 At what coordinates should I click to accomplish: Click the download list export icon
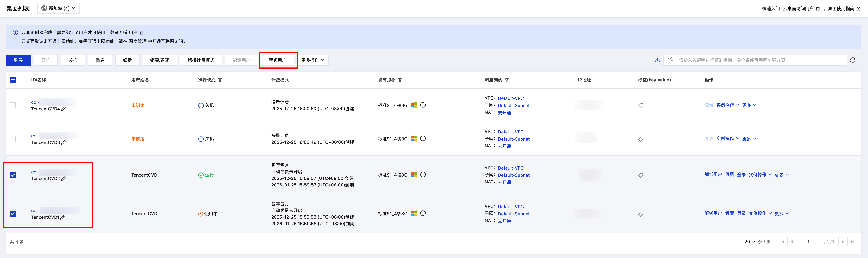pyautogui.click(x=657, y=60)
